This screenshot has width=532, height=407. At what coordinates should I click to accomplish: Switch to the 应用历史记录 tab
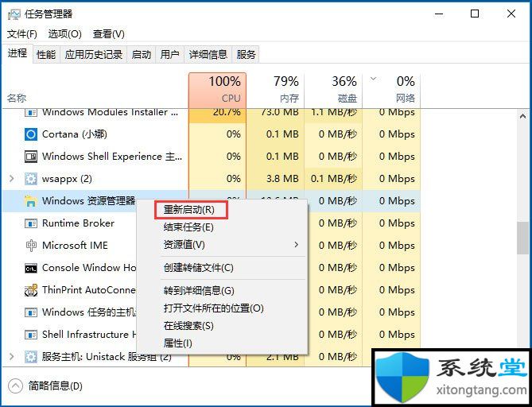pyautogui.click(x=94, y=54)
